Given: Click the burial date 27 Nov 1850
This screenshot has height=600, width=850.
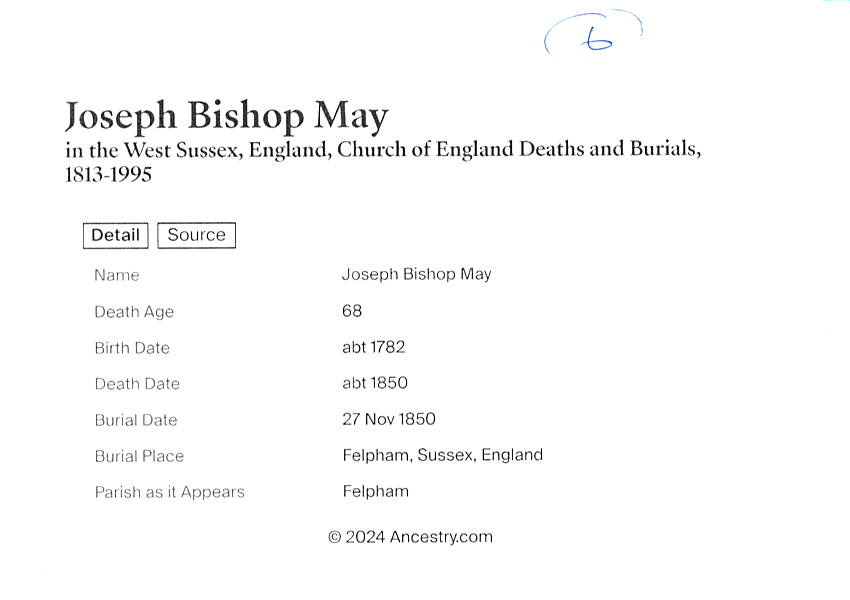Looking at the screenshot, I should (x=389, y=419).
